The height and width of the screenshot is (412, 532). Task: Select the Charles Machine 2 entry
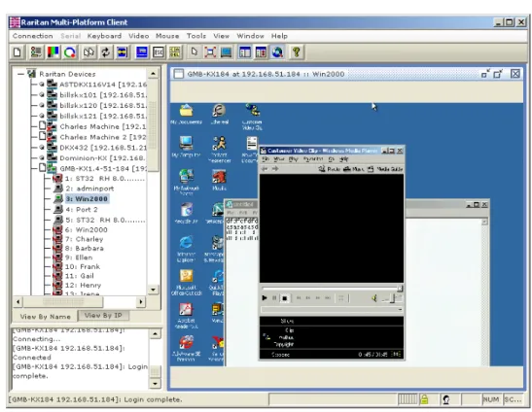click(x=103, y=137)
